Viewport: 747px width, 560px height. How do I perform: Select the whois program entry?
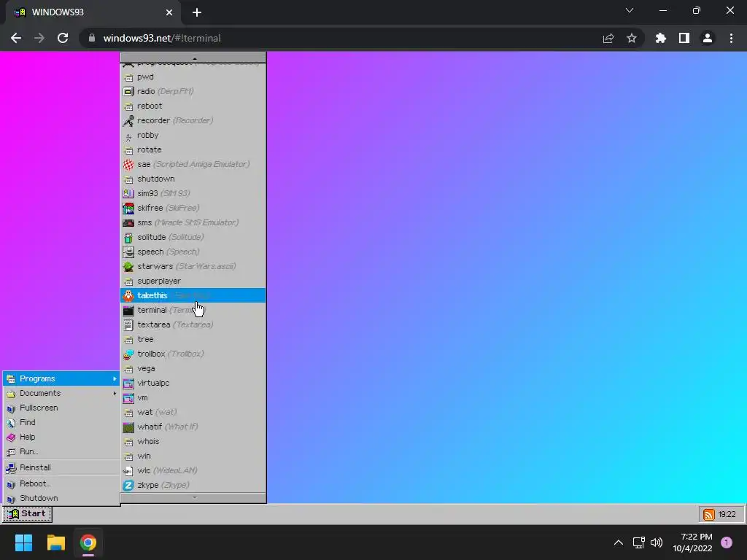coord(193,441)
